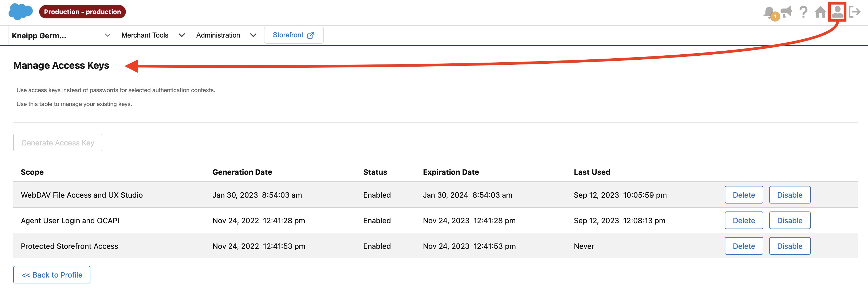Image resolution: width=868 pixels, height=293 pixels.
Task: Click the Generate Access Key button
Action: (58, 143)
